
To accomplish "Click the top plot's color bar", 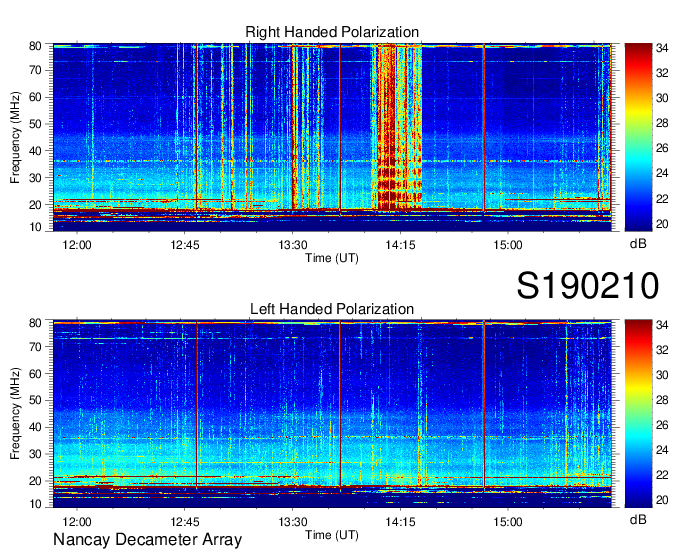I will coord(638,137).
